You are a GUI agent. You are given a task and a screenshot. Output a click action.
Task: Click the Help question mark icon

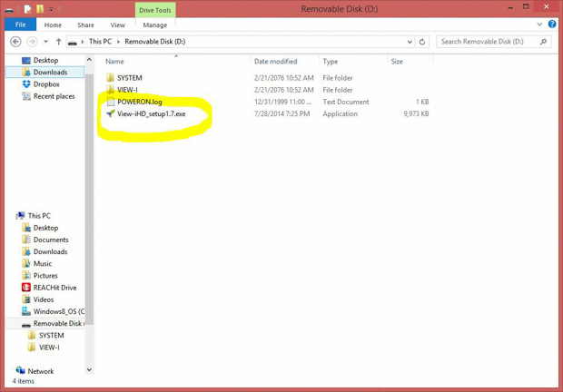[x=551, y=24]
